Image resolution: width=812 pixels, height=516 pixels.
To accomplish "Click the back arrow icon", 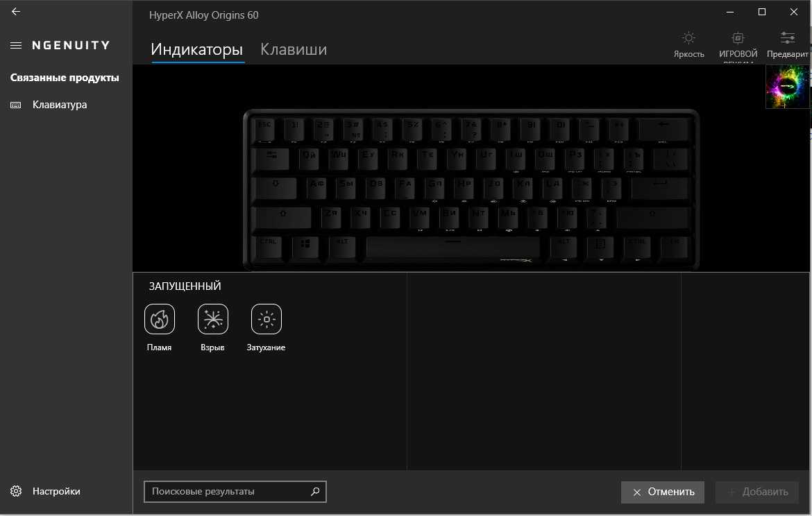I will pos(16,11).
